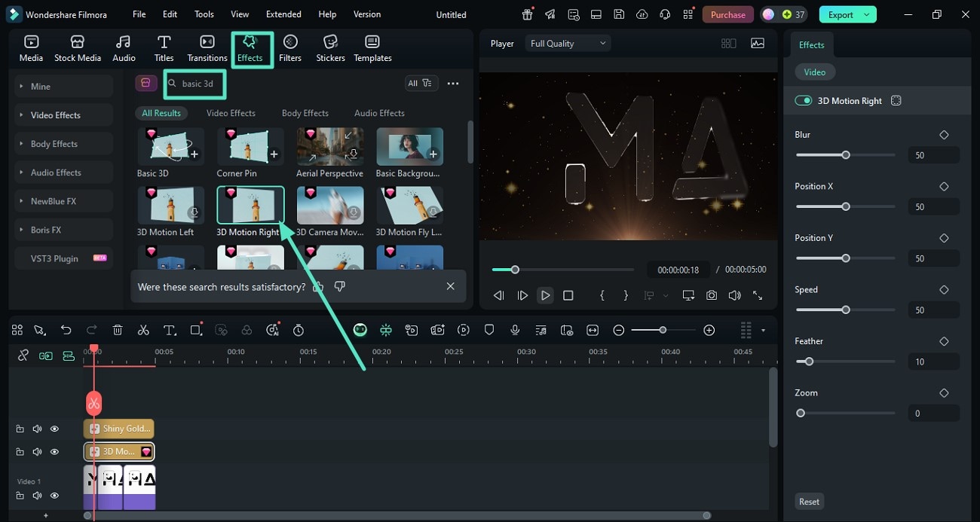The image size is (980, 522).
Task: Expand the player to fullscreen
Action: click(x=758, y=296)
